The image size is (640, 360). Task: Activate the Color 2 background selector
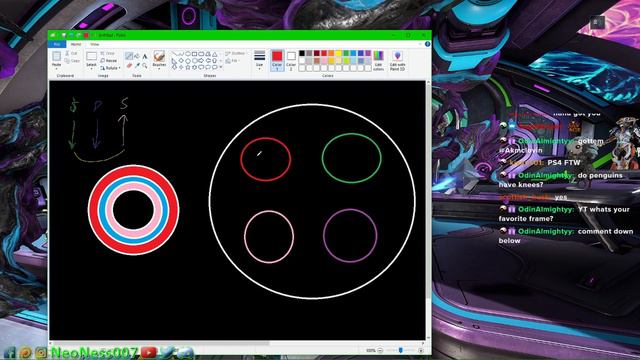click(x=291, y=60)
